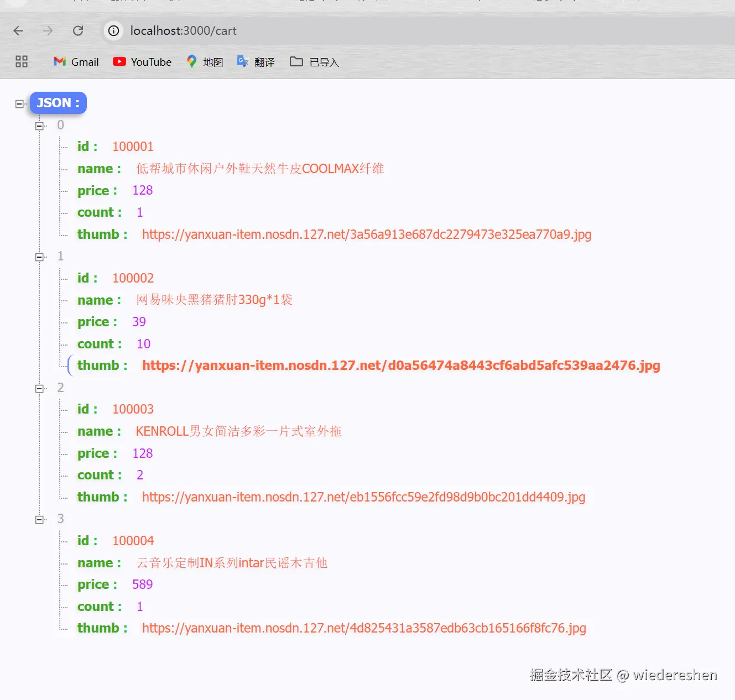Click the browser forward arrow
Screen dimensions: 735x700
click(48, 31)
